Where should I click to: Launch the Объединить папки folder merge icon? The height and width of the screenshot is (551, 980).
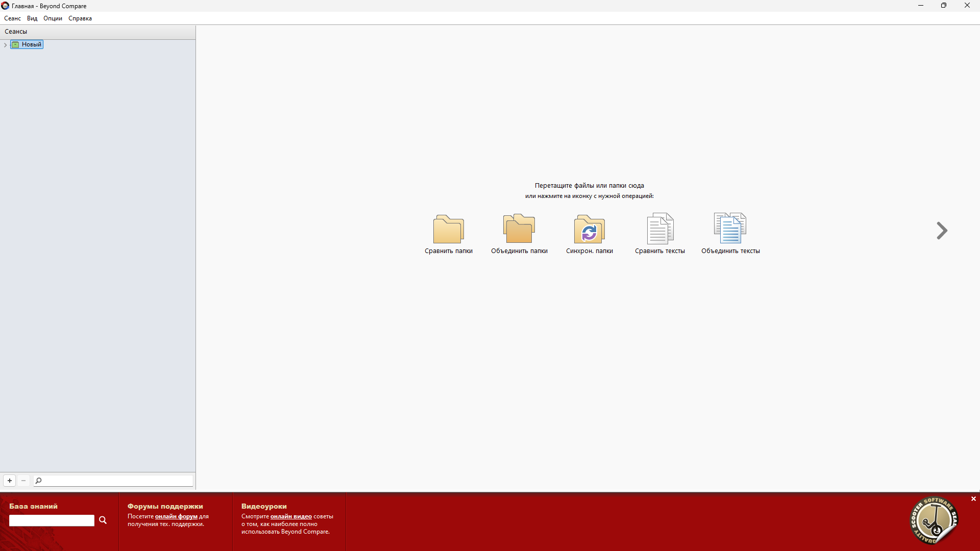[519, 229]
